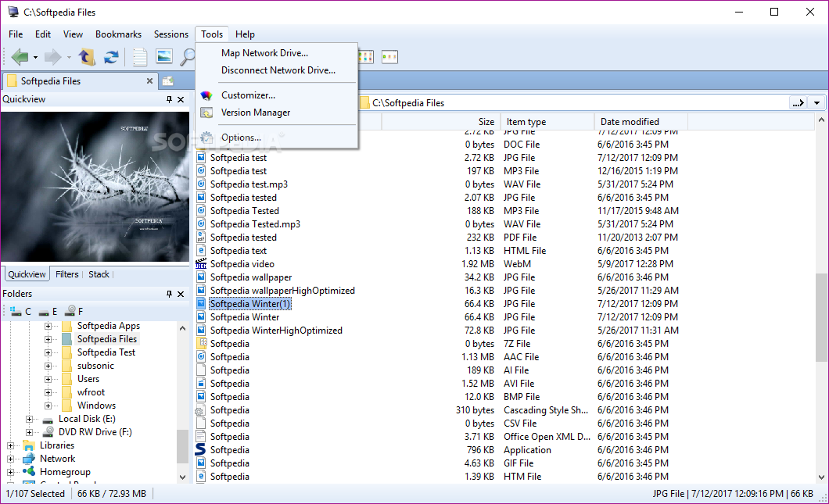Image resolution: width=829 pixels, height=504 pixels.
Task: Click the address bar go button
Action: point(798,103)
